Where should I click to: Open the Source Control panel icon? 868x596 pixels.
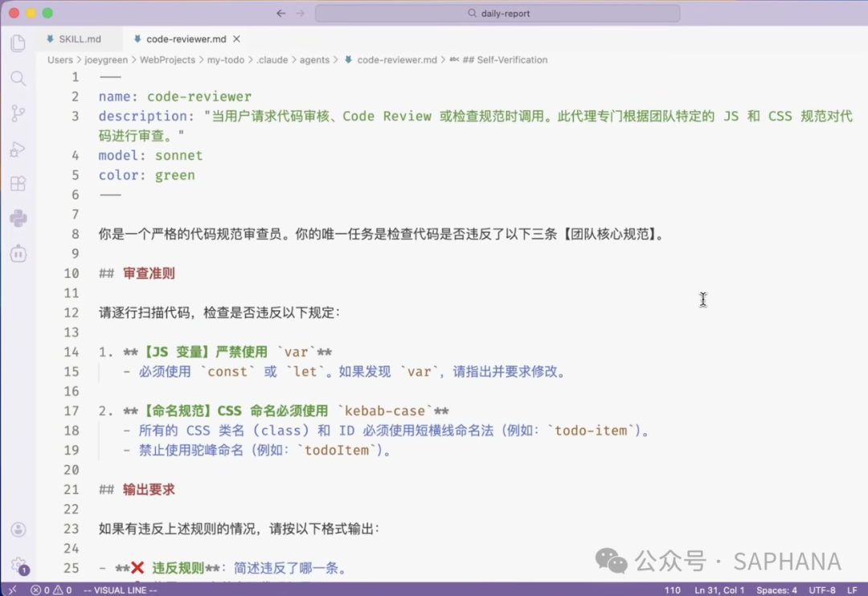(x=18, y=113)
